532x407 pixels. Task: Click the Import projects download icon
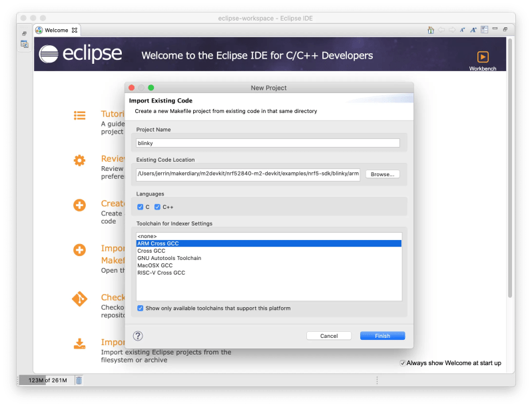click(79, 344)
